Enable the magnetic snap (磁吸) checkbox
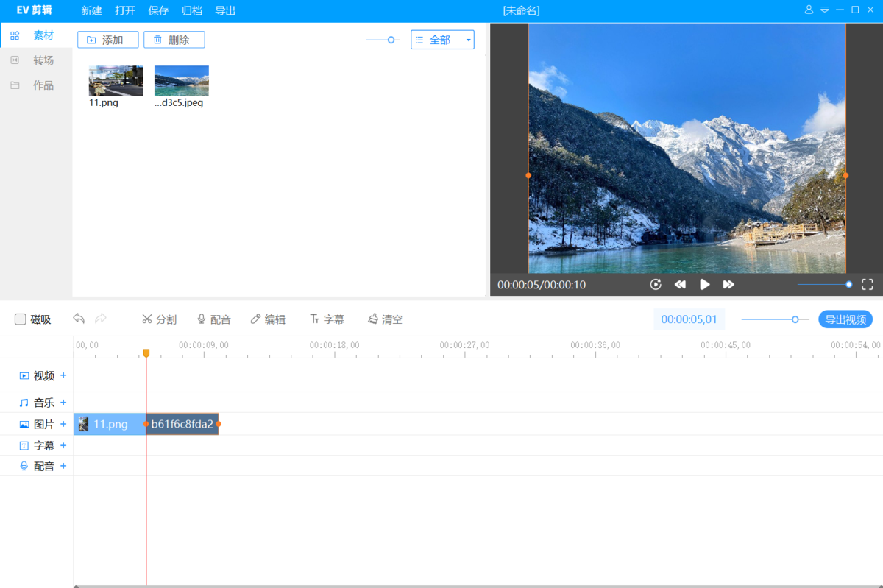Viewport: 883px width, 588px height. (x=21, y=319)
